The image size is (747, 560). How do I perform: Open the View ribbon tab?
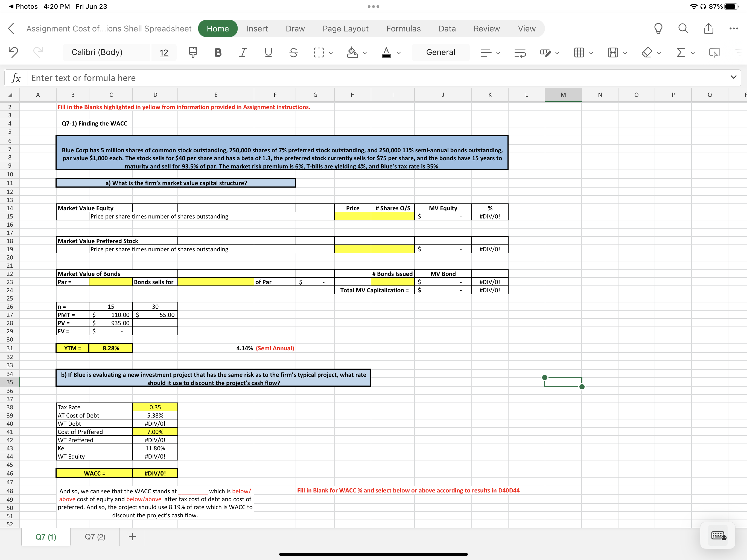(526, 29)
